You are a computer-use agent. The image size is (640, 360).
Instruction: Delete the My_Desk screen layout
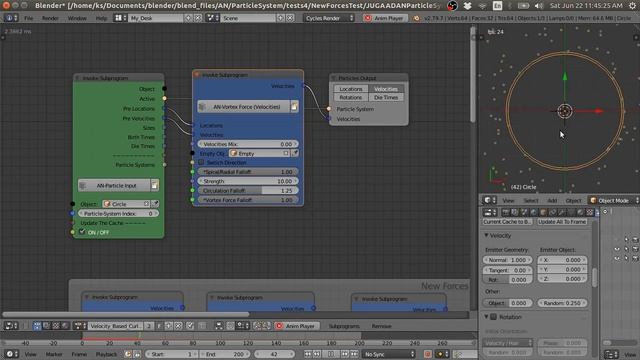tap(198, 18)
